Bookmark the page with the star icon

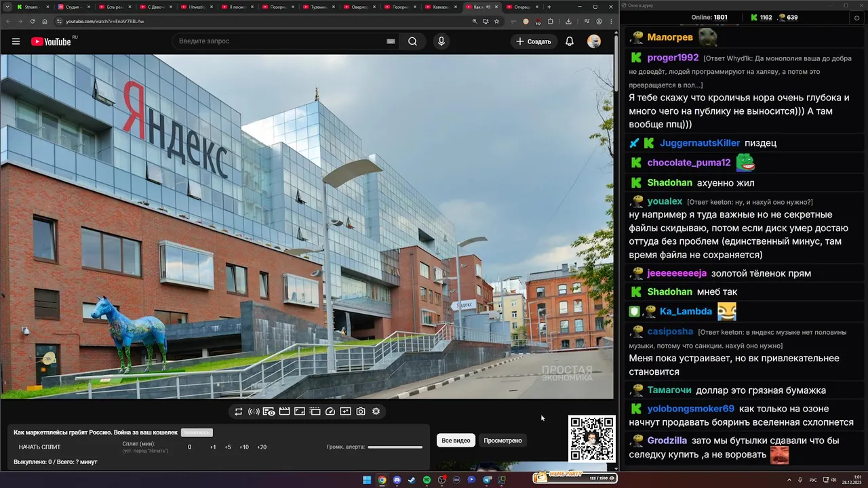[496, 21]
